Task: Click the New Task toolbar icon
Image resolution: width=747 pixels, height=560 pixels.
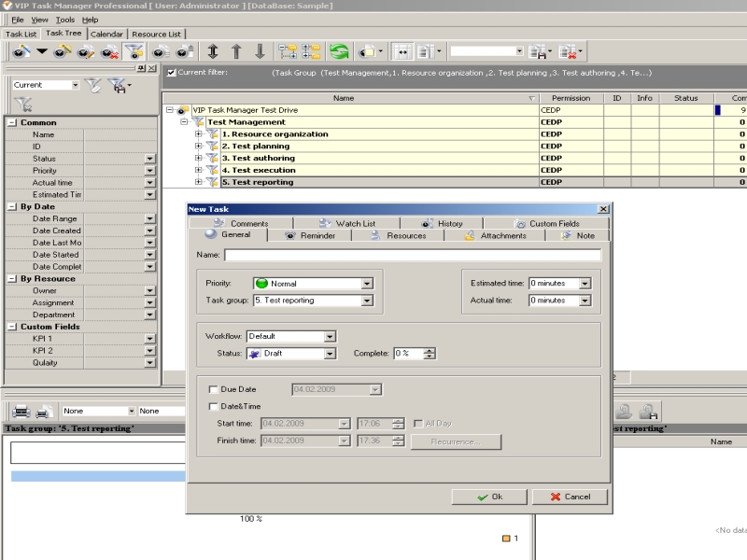Action: coord(21,51)
